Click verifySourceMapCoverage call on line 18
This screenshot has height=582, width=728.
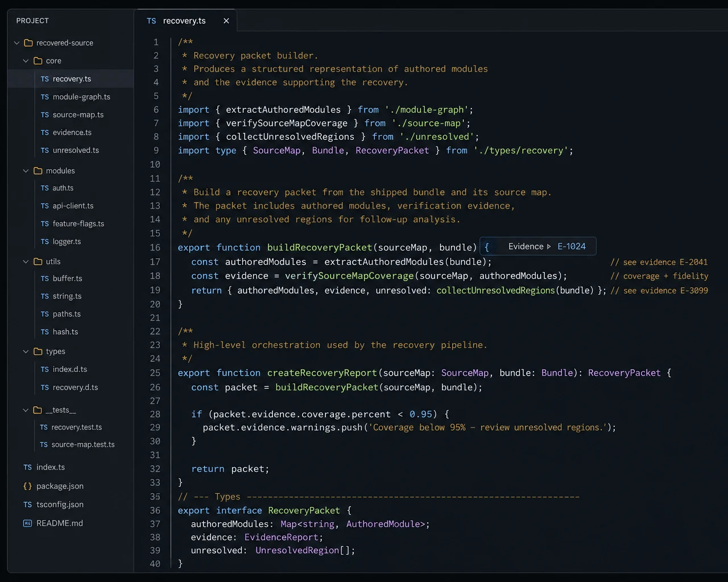349,276
